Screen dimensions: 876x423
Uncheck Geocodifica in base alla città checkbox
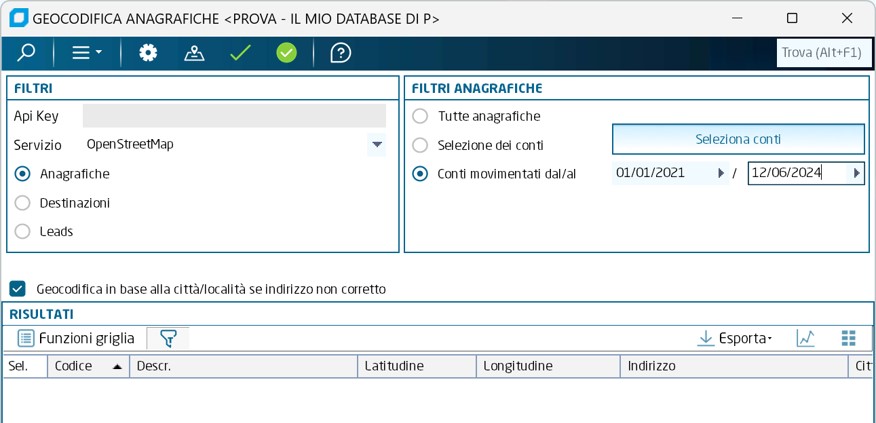click(x=17, y=289)
